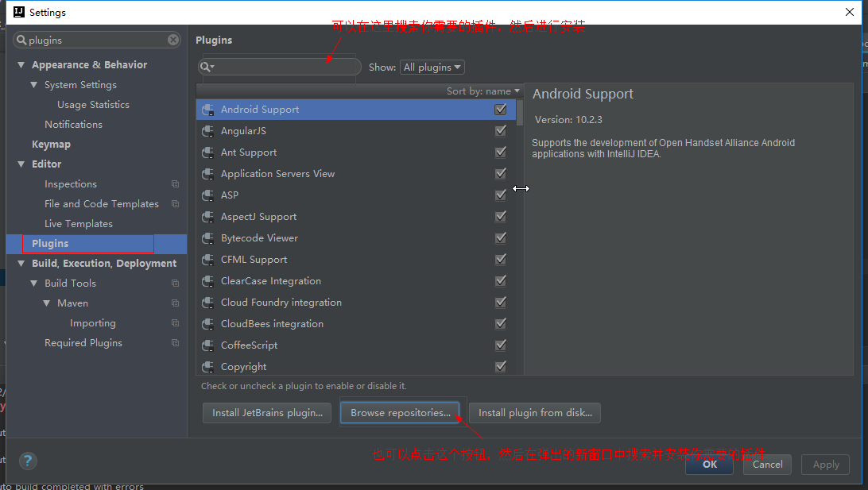Collapse the System Settings node

pyautogui.click(x=33, y=85)
